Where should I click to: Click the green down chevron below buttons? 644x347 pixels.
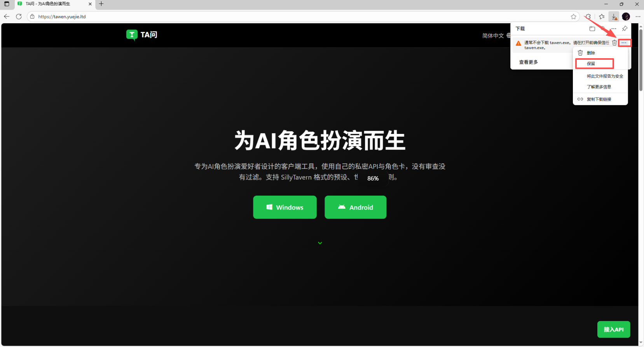(320, 243)
